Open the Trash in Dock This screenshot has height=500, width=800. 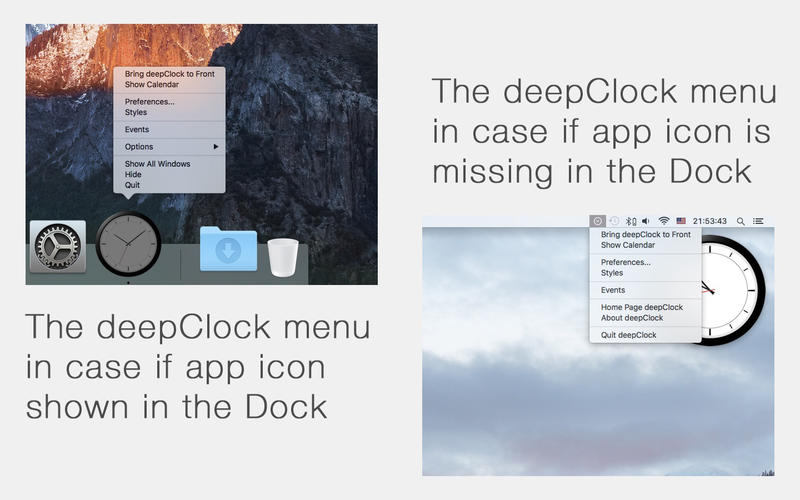pos(283,258)
